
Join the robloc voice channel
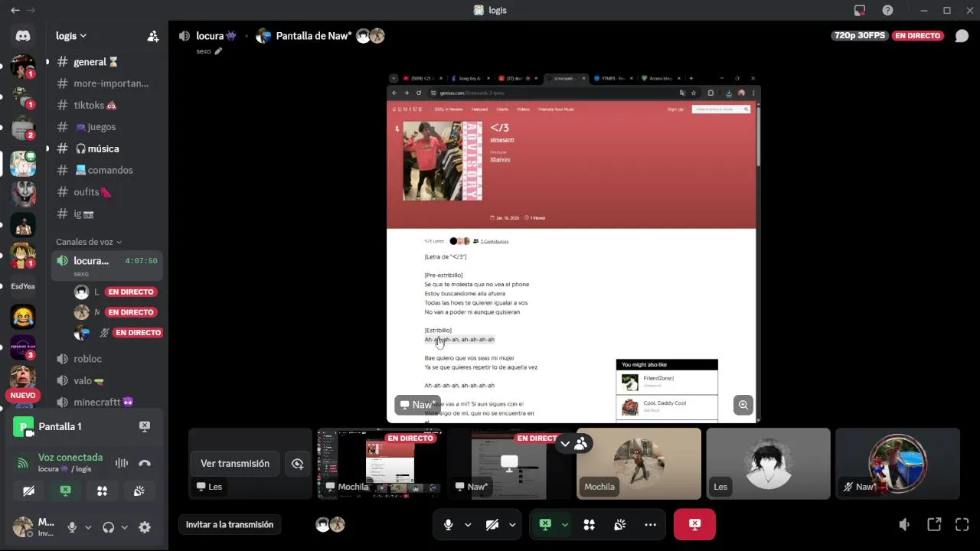point(107,359)
